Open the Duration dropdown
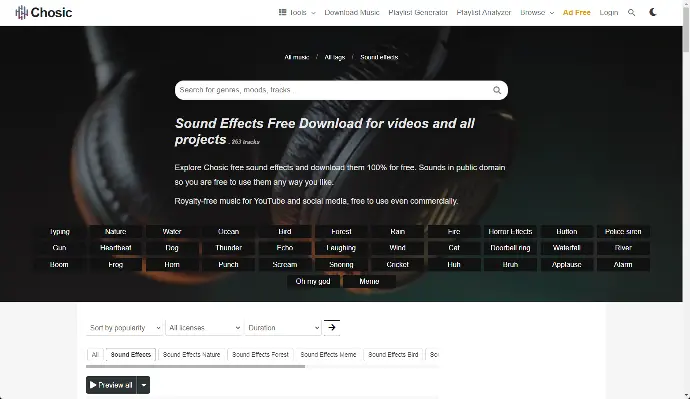 point(283,328)
